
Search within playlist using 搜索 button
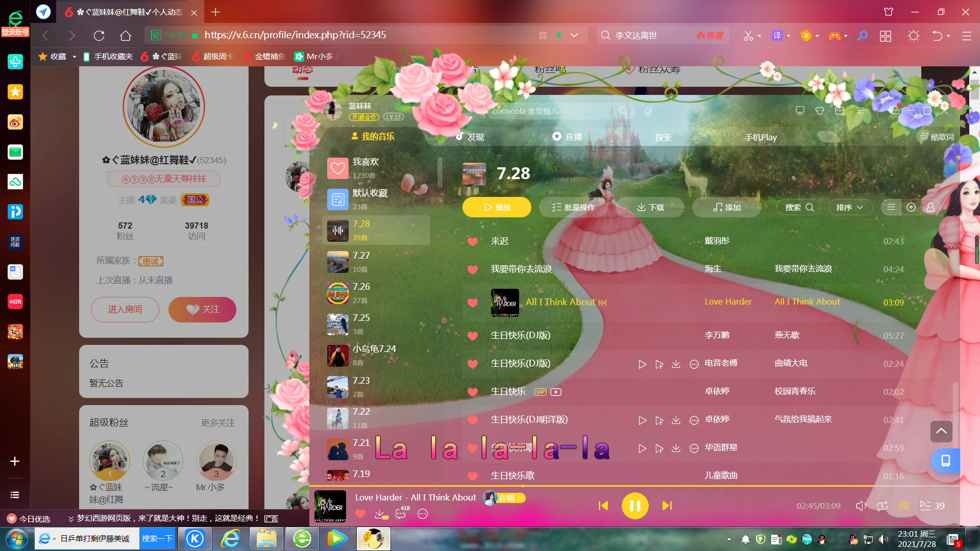(x=799, y=207)
